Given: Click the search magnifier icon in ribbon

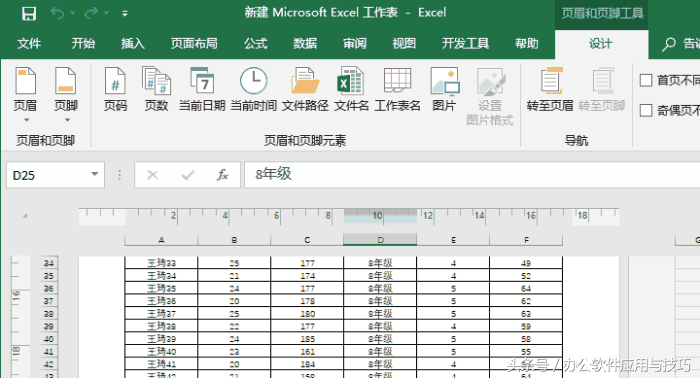Looking at the screenshot, I should pos(668,44).
